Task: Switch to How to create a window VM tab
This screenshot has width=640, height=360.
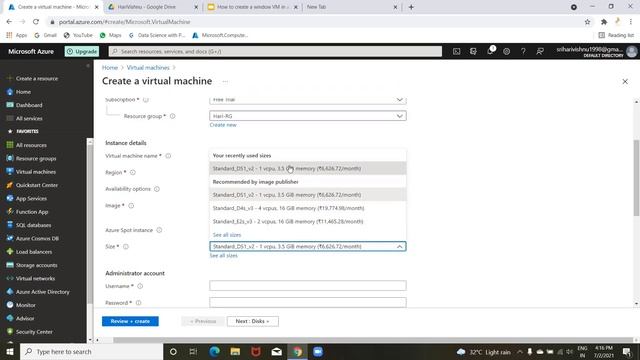Action: pos(253,7)
